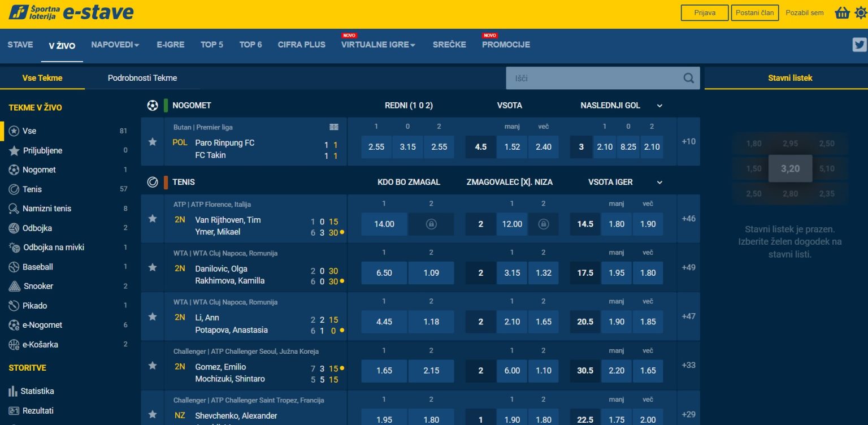868x425 pixels.
Task: Open the Stave menu item
Action: tap(20, 45)
